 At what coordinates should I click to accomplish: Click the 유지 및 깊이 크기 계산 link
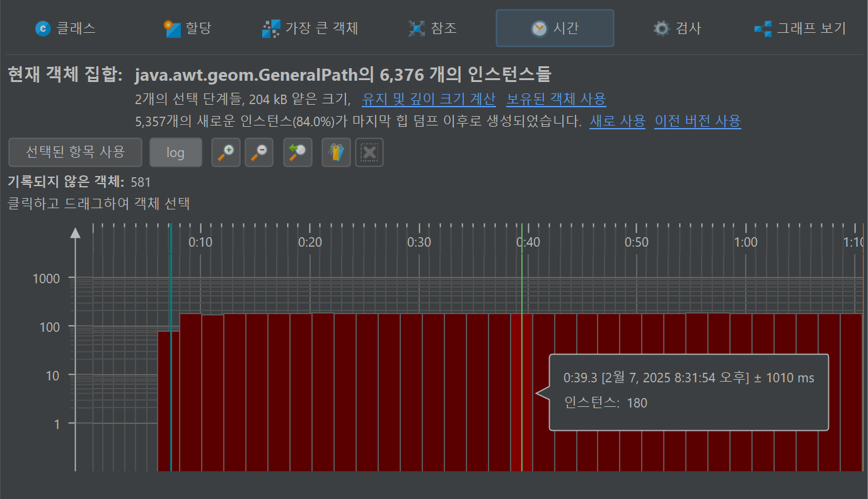pyautogui.click(x=429, y=99)
